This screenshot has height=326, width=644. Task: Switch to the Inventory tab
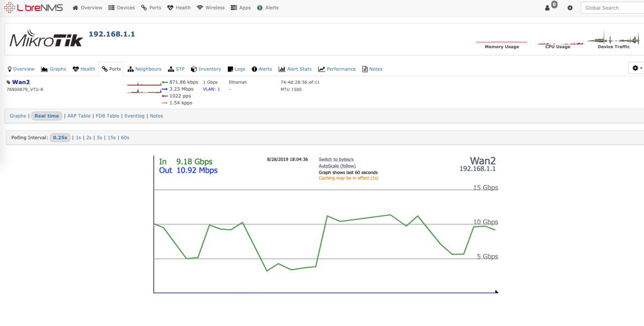click(x=206, y=69)
